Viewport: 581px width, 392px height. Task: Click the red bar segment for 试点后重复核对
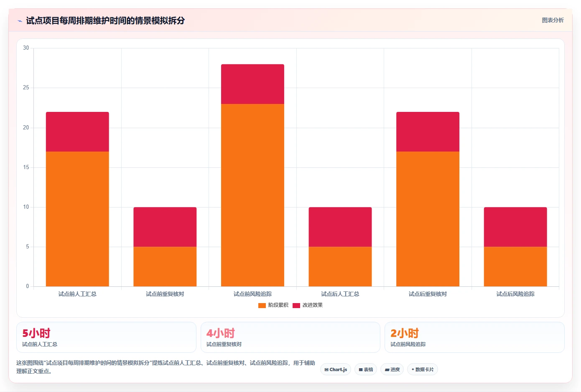[x=428, y=132]
